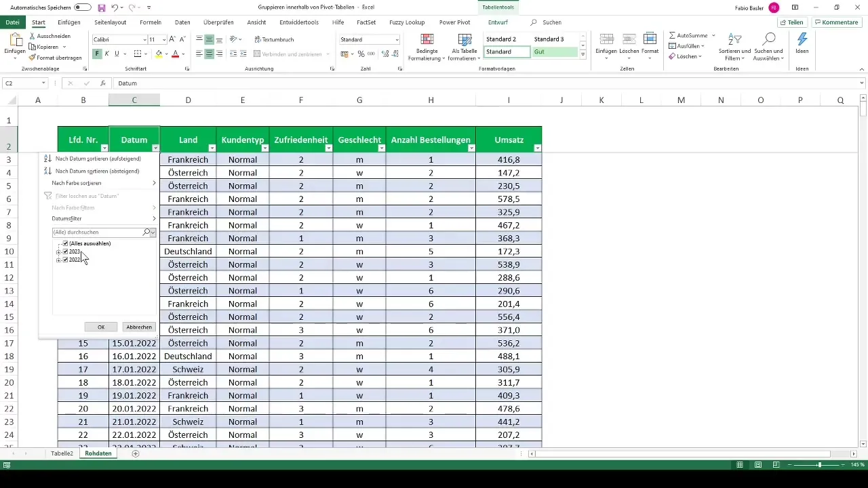The image size is (868, 488).
Task: Click Abbrechen in the filter menu
Action: [139, 327]
